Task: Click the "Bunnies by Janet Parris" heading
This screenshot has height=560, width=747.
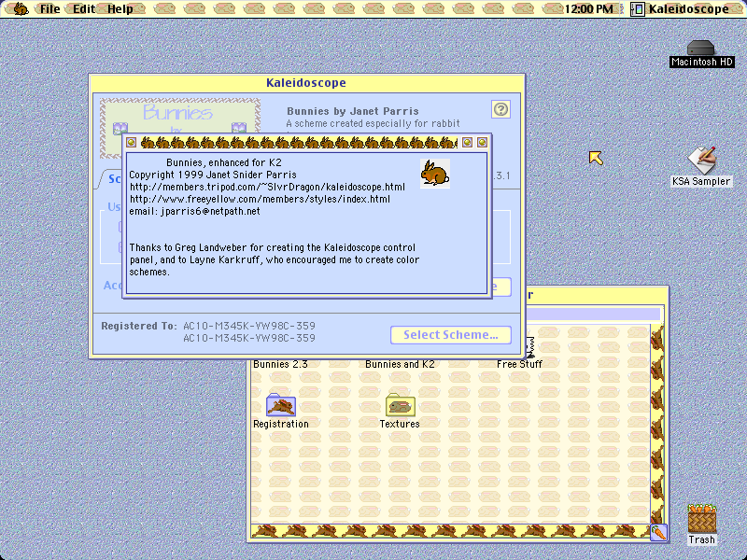Action: (353, 111)
